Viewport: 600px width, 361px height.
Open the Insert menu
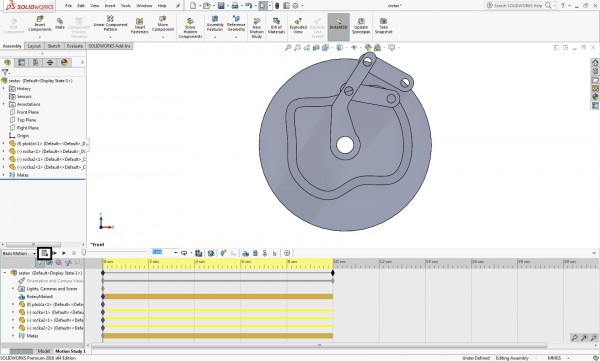(x=110, y=6)
